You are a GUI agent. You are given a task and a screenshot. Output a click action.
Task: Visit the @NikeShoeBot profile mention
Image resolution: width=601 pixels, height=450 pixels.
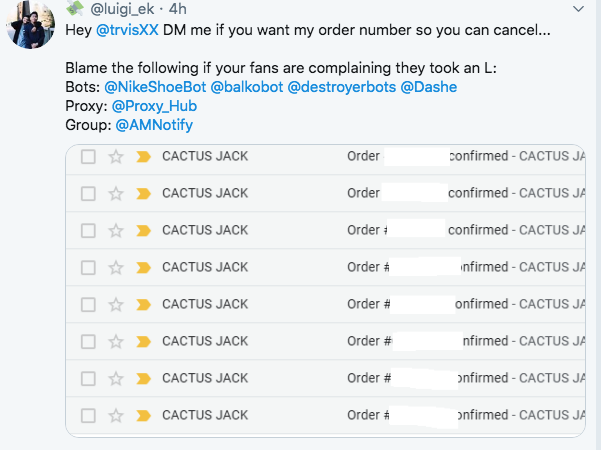[155, 88]
